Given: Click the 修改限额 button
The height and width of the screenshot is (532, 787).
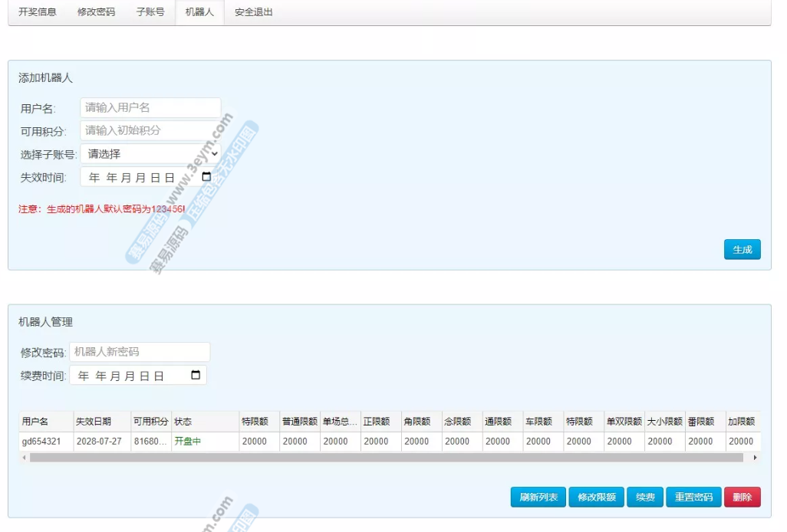Looking at the screenshot, I should [x=596, y=498].
